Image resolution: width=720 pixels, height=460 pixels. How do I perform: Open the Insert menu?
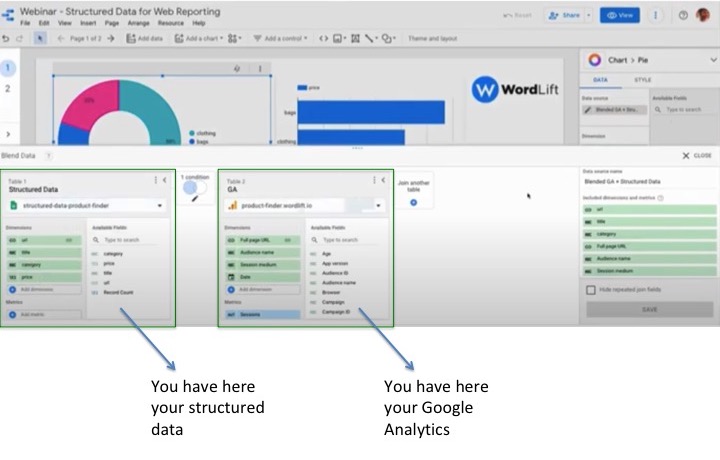point(88,23)
